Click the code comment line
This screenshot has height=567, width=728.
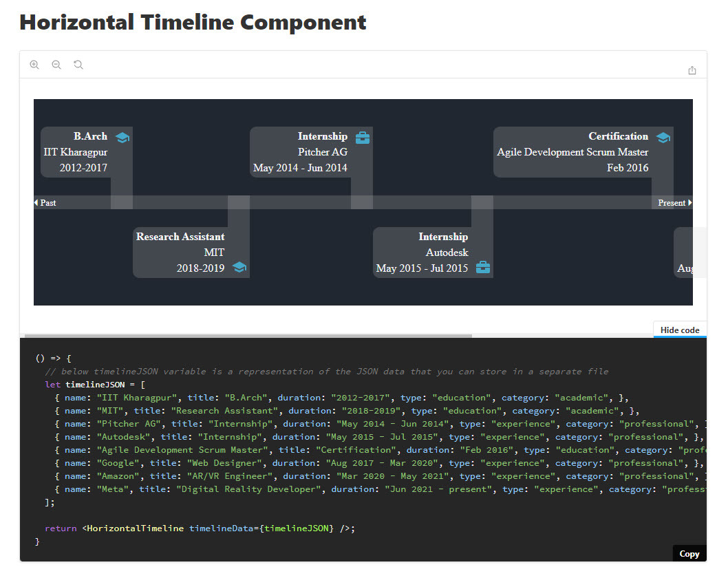pyautogui.click(x=326, y=372)
